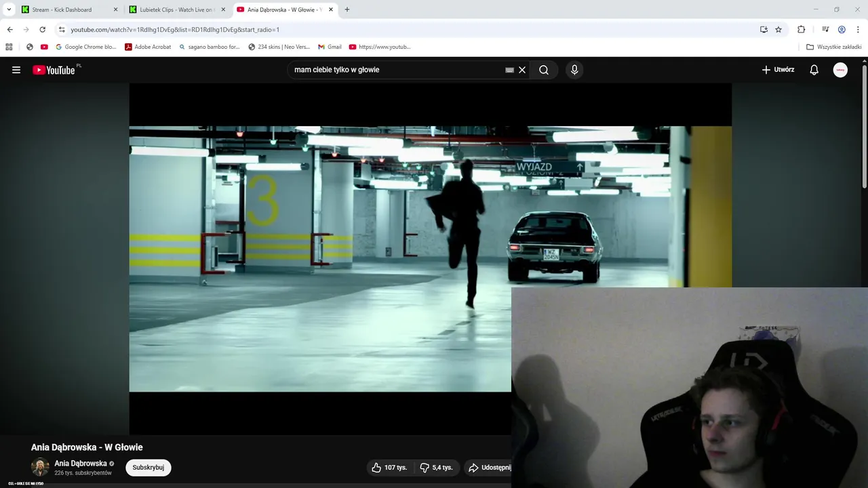Open https://www.youtub... bookmark
The width and height of the screenshot is (868, 488).
coord(380,47)
